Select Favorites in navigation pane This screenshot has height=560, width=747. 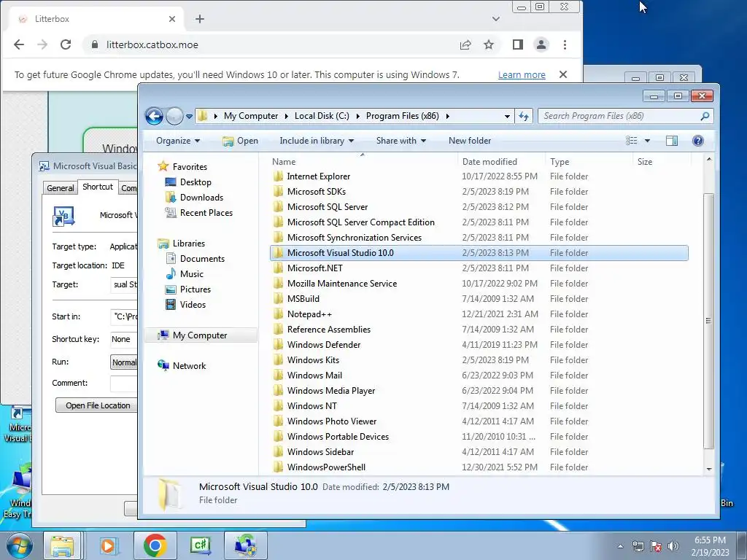click(x=190, y=167)
